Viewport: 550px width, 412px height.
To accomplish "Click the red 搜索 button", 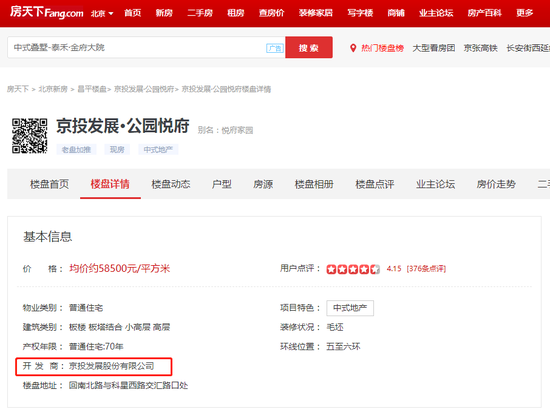I will coord(309,47).
